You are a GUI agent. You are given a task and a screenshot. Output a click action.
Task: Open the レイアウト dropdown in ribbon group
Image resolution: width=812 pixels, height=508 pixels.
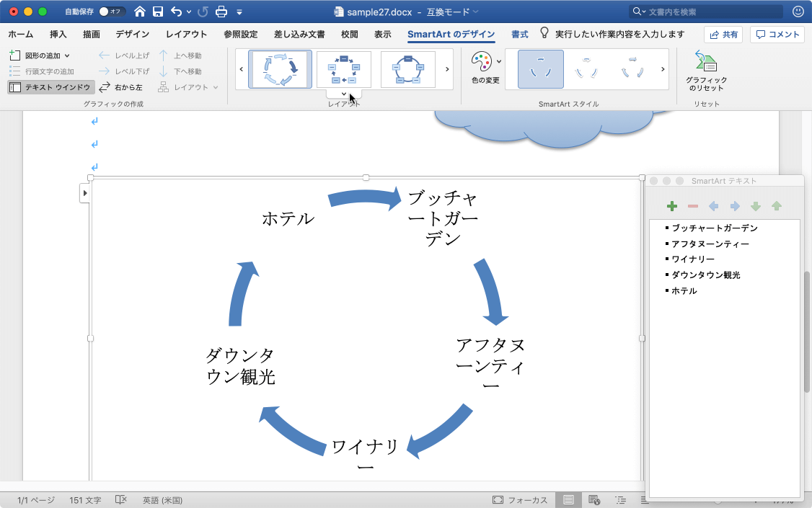[x=188, y=87]
